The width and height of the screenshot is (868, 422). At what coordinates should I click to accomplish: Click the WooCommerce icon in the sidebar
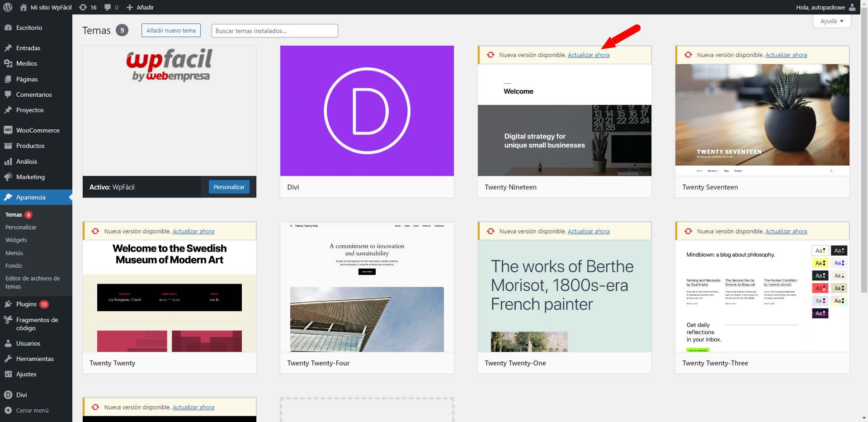click(8, 130)
